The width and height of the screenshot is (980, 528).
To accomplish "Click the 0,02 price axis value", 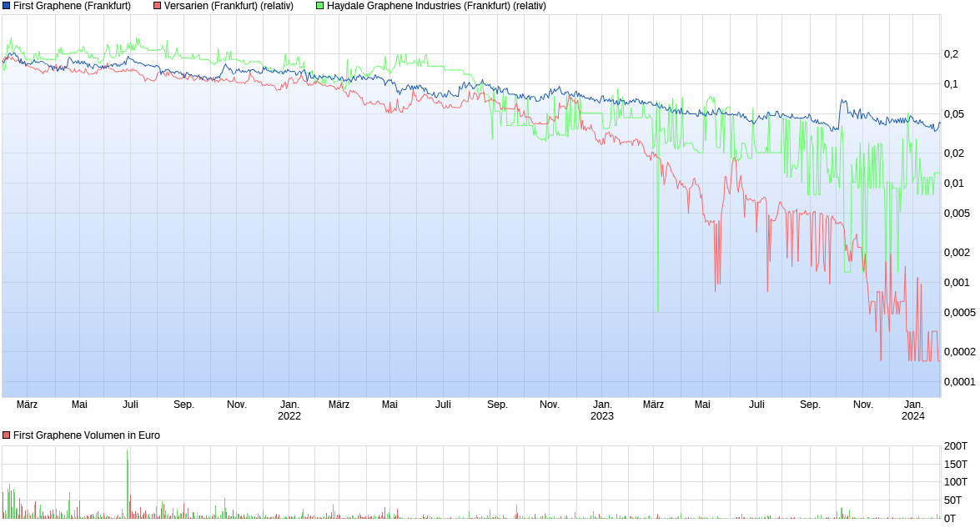I will coord(954,153).
